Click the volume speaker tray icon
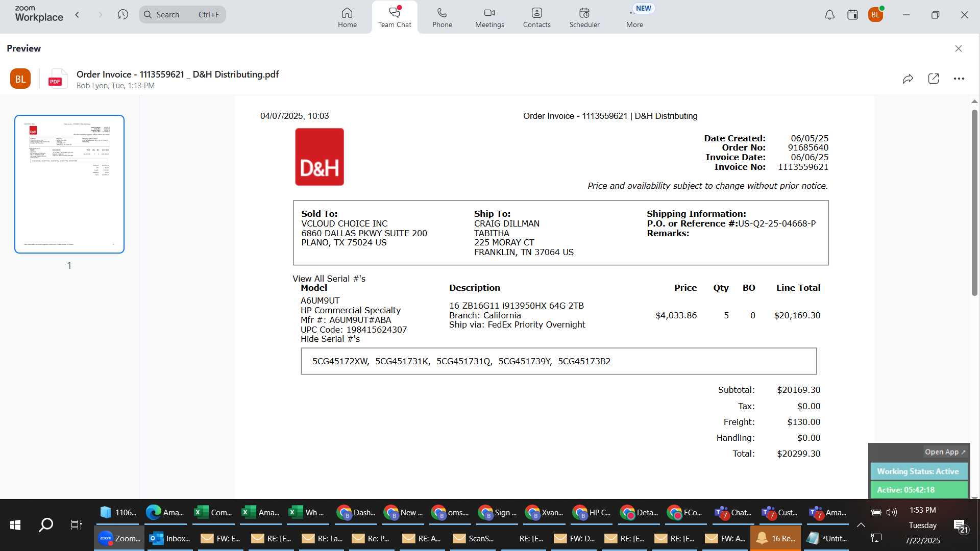The width and height of the screenshot is (980, 551). 892,512
